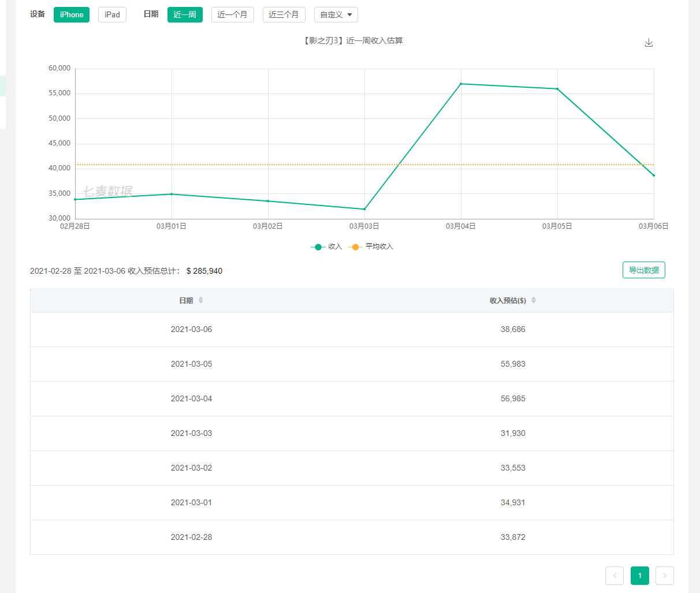Viewport: 700px width, 593px height.
Task: Download the revenue chart image
Action: pos(649,43)
